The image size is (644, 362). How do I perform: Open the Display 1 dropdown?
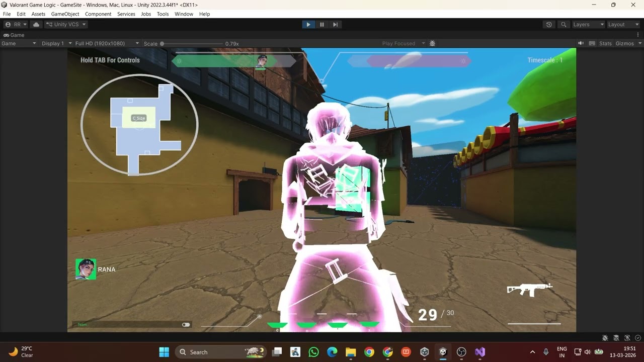[x=56, y=43]
